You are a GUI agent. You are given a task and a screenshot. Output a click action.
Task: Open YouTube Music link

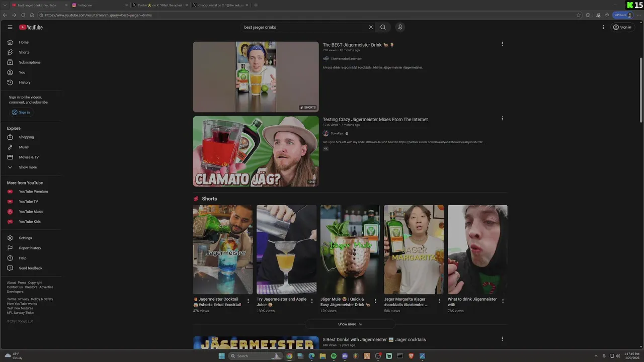tap(30, 212)
